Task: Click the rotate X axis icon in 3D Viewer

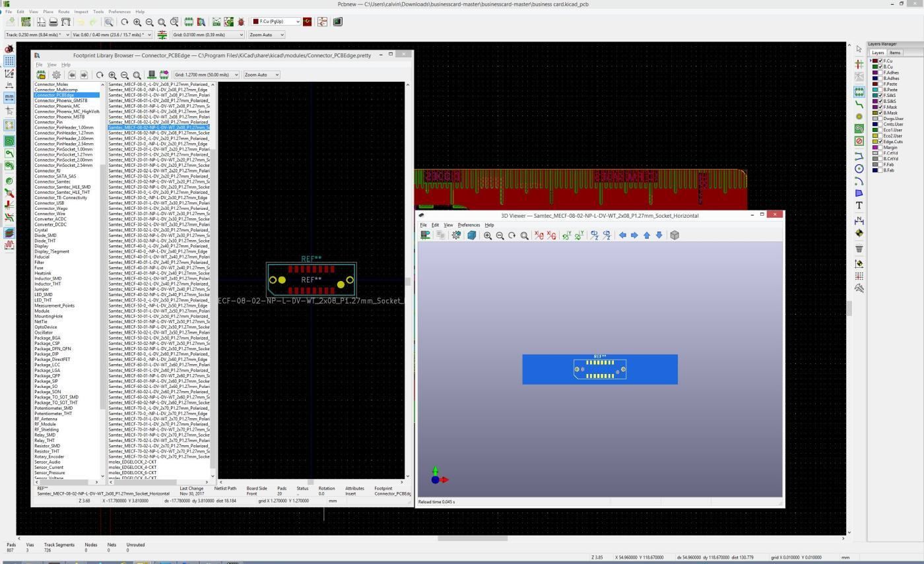Action: 537,235
